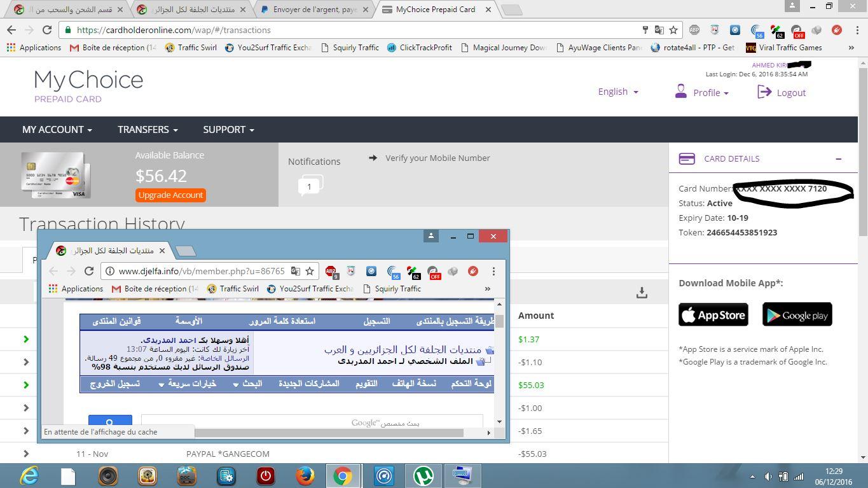Click horizontal scrollbar of forum popup
Image resolution: width=868 pixels, height=488 pixels.
tap(329, 433)
